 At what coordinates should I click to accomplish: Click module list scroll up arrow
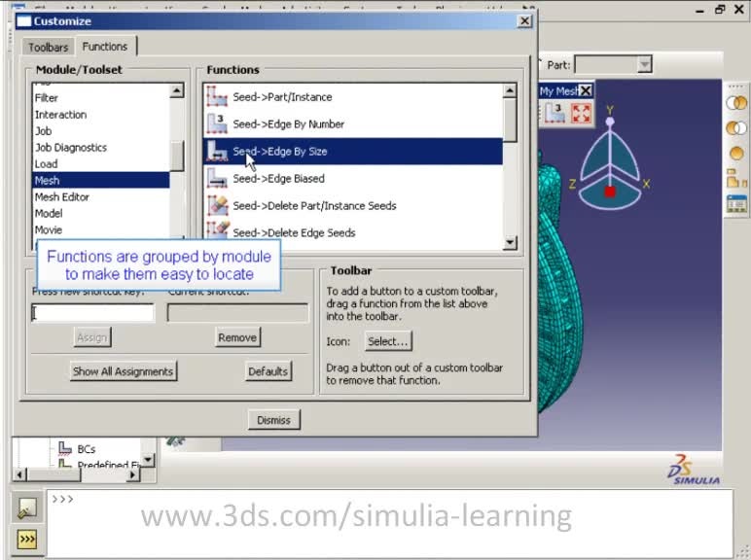[x=177, y=90]
